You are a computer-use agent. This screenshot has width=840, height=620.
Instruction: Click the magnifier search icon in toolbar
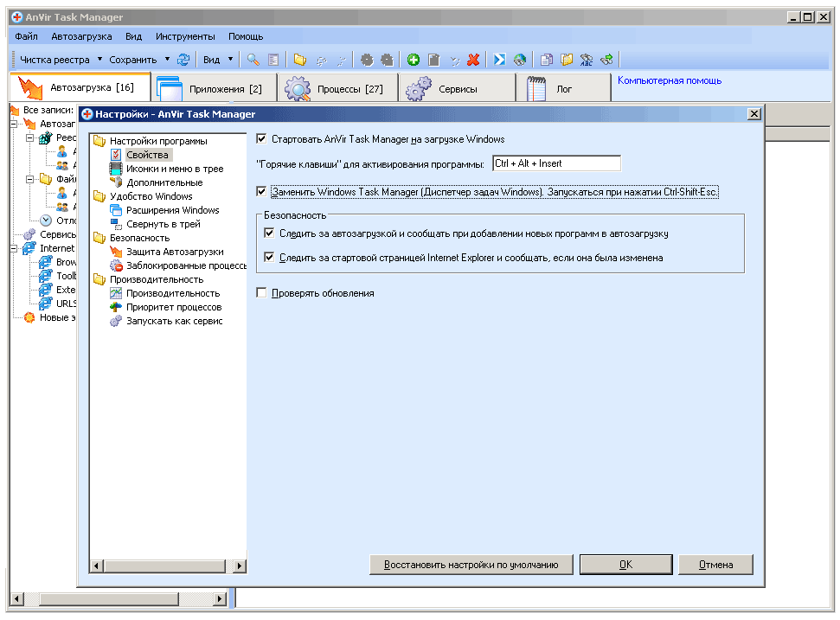253,60
